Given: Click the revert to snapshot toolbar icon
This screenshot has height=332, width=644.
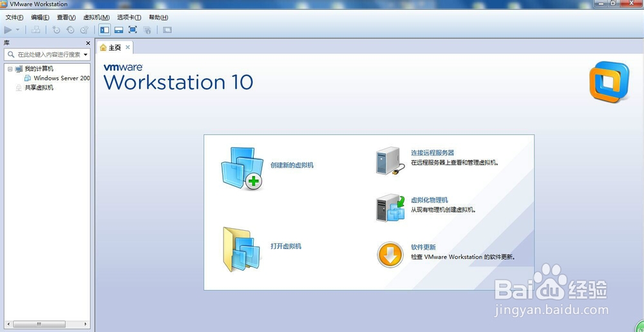Looking at the screenshot, I should click(70, 30).
